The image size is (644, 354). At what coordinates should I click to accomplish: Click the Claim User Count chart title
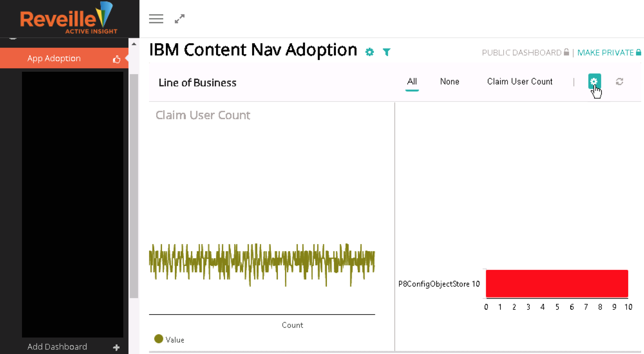click(x=203, y=115)
